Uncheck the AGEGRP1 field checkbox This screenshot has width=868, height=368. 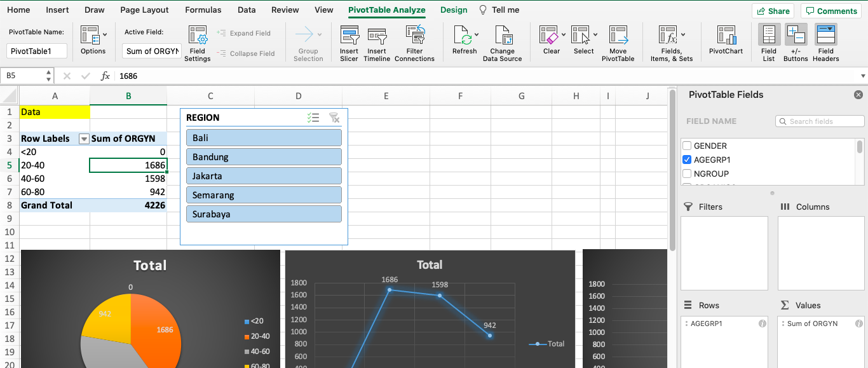click(687, 160)
